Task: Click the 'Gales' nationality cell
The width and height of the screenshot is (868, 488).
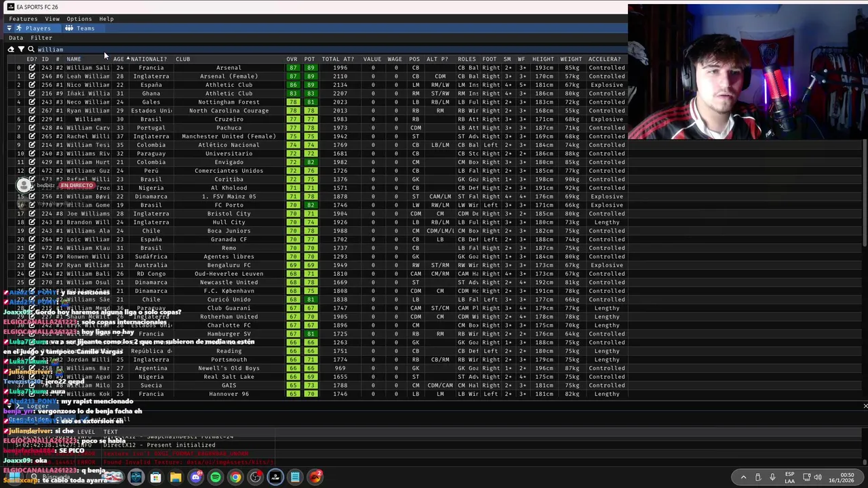Action: (151, 102)
